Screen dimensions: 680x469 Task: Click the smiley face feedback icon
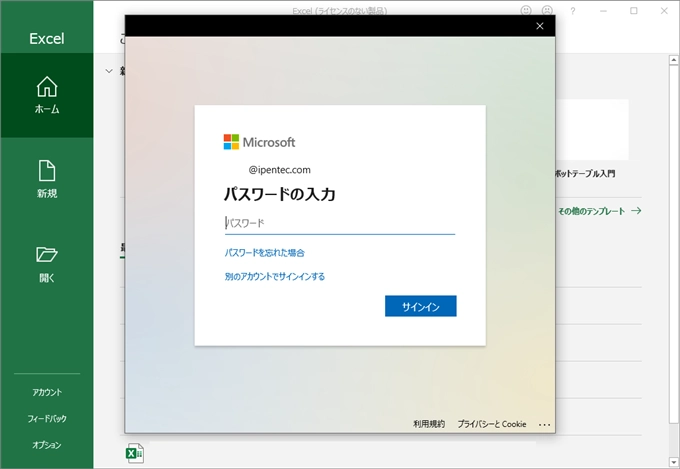coord(526,10)
